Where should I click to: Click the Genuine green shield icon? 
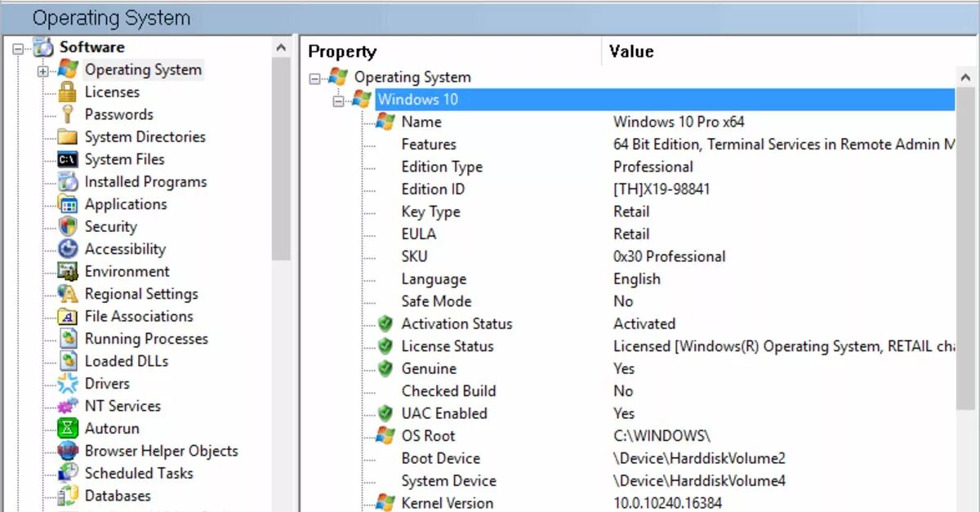[x=385, y=369]
